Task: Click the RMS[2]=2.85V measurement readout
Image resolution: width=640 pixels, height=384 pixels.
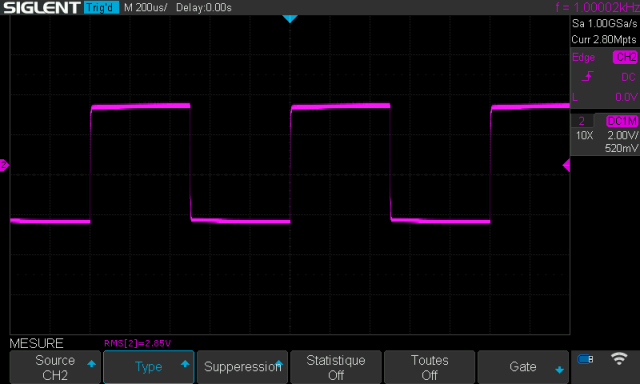Action: click(138, 343)
